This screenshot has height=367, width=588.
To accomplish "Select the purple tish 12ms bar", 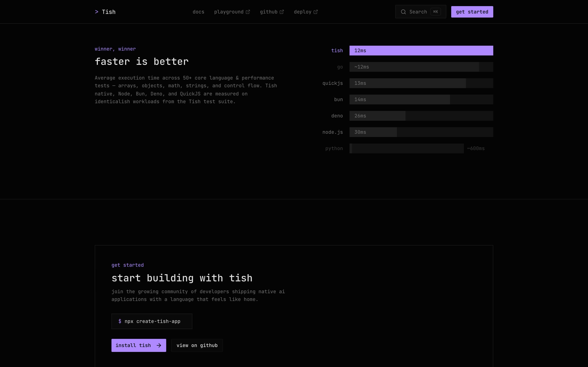I will 421,51.
